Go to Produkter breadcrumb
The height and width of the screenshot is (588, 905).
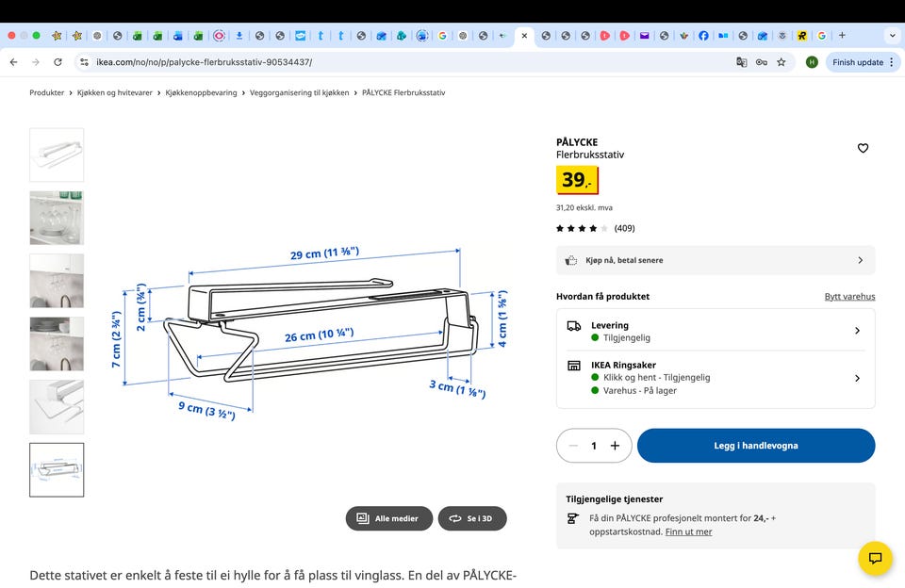point(47,92)
